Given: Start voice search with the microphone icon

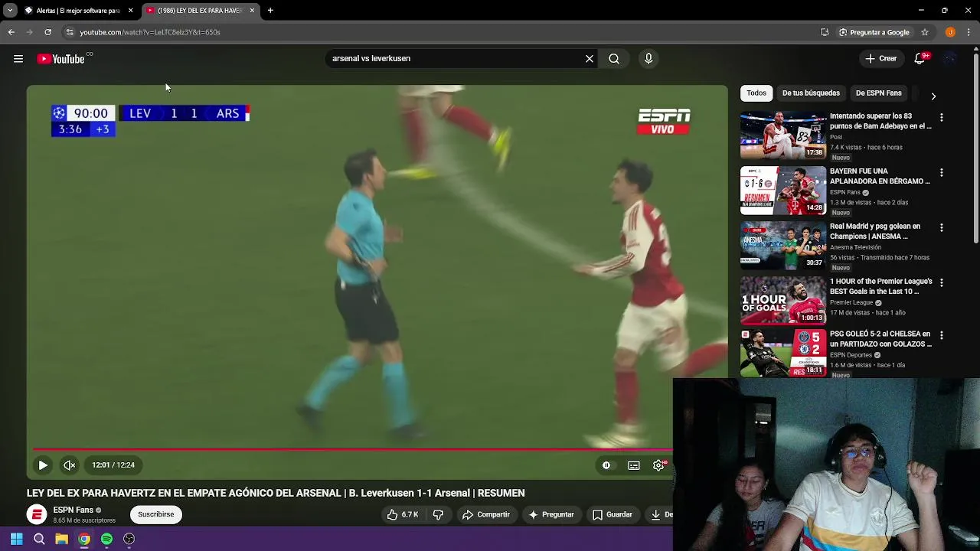Looking at the screenshot, I should (648, 58).
